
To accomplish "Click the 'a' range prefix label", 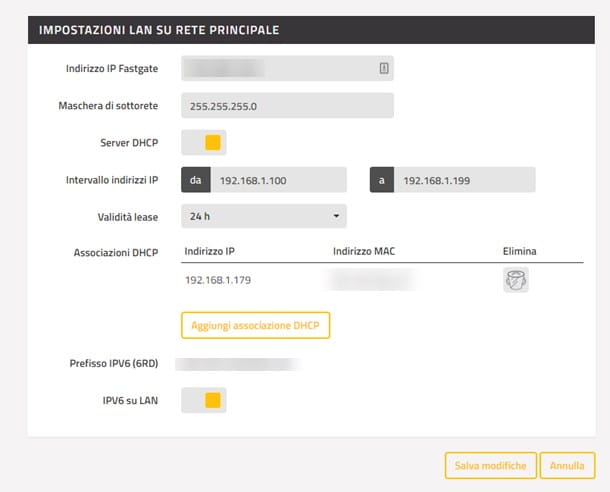I will click(x=382, y=180).
